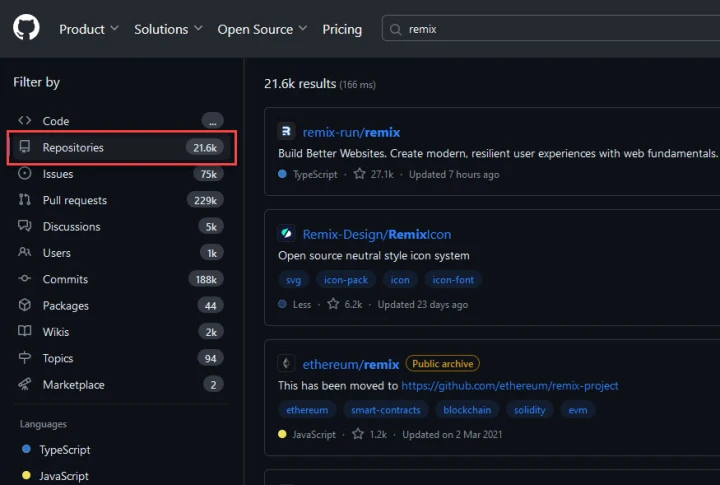Click the icon-pack topic tag
Image resolution: width=720 pixels, height=485 pixels.
tap(346, 280)
